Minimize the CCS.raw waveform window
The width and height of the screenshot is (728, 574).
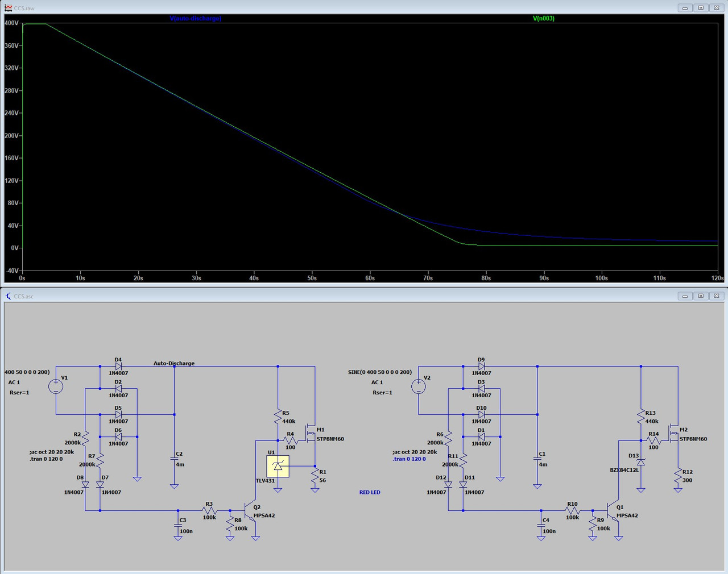click(685, 8)
